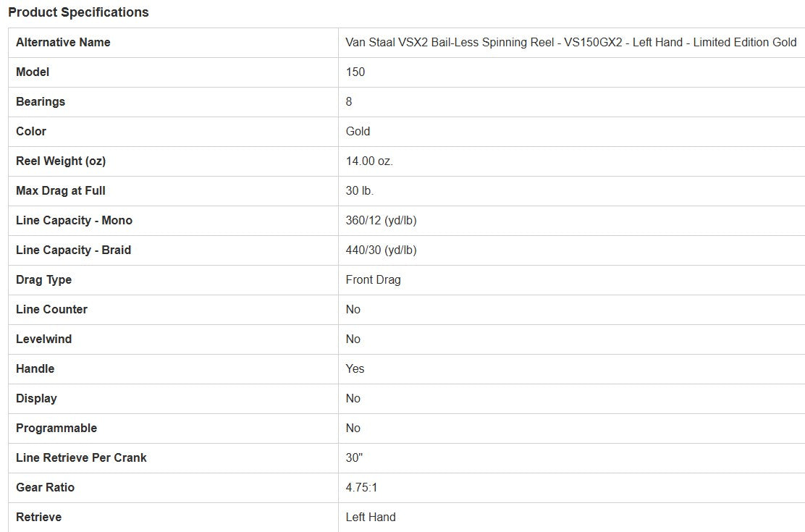The image size is (805, 532).
Task: Click the Reel Weight (oz) label
Action: [61, 161]
